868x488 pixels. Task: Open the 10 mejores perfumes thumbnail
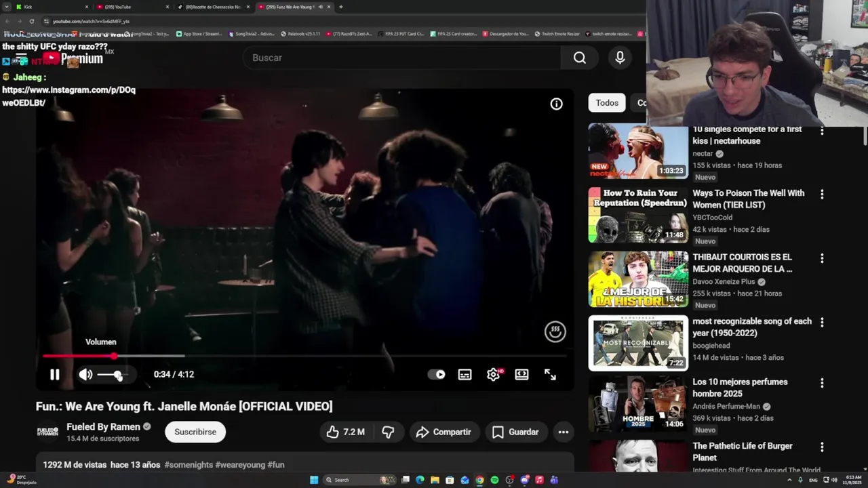[638, 405]
